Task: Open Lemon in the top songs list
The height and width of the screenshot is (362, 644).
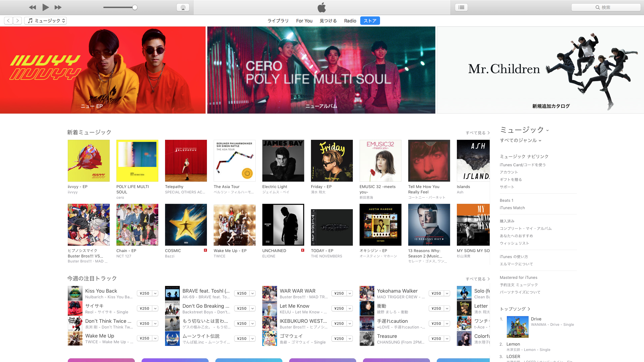Action: click(x=513, y=344)
